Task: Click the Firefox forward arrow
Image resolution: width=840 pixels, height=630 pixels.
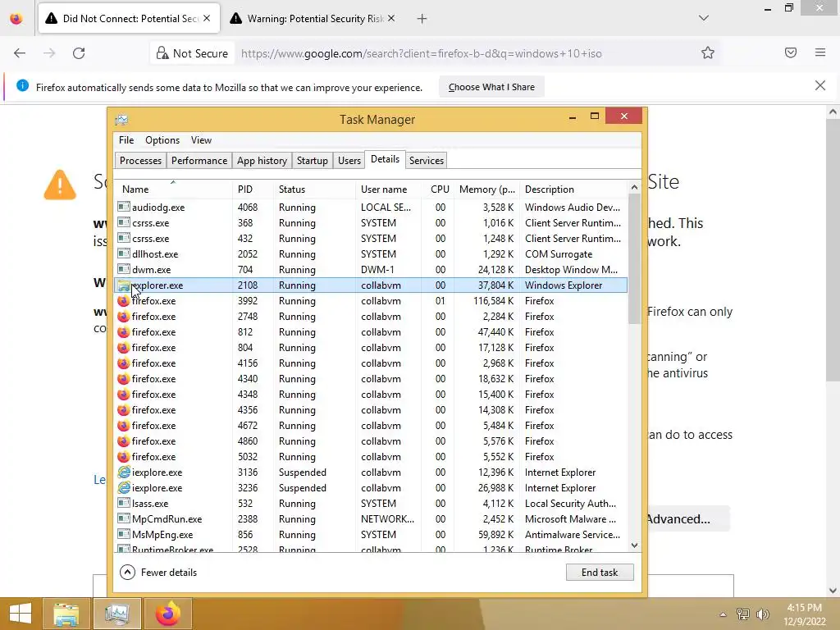Action: 49,53
